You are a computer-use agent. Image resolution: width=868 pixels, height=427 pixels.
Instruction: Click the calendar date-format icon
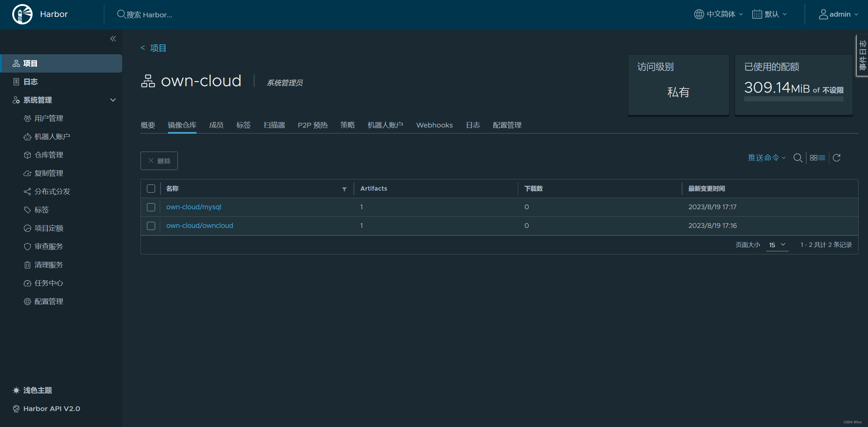point(757,14)
